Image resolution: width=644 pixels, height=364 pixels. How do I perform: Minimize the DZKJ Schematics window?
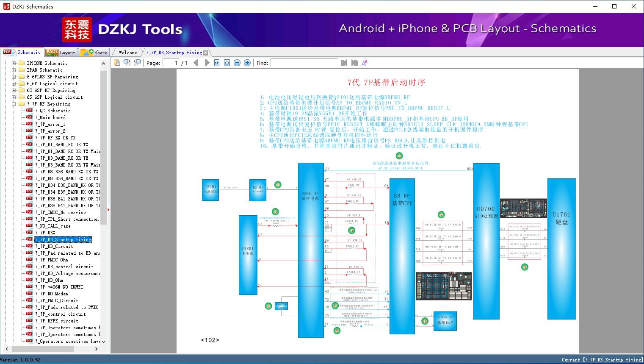[x=595, y=6]
